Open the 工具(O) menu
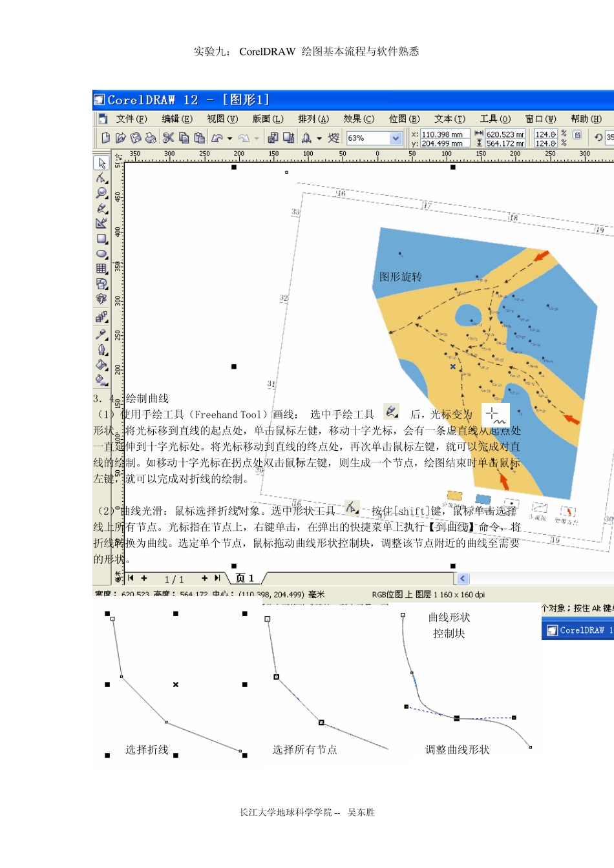Viewport: 614px width, 868px height. click(x=495, y=119)
